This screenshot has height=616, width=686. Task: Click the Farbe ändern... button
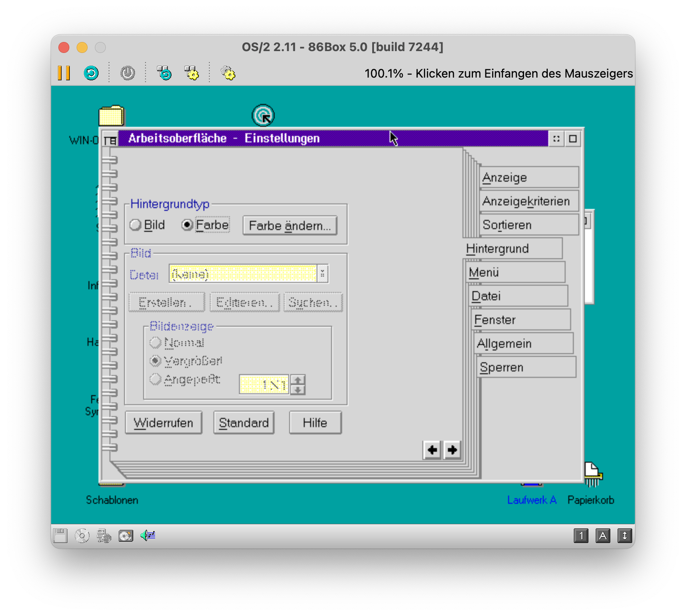click(x=290, y=225)
